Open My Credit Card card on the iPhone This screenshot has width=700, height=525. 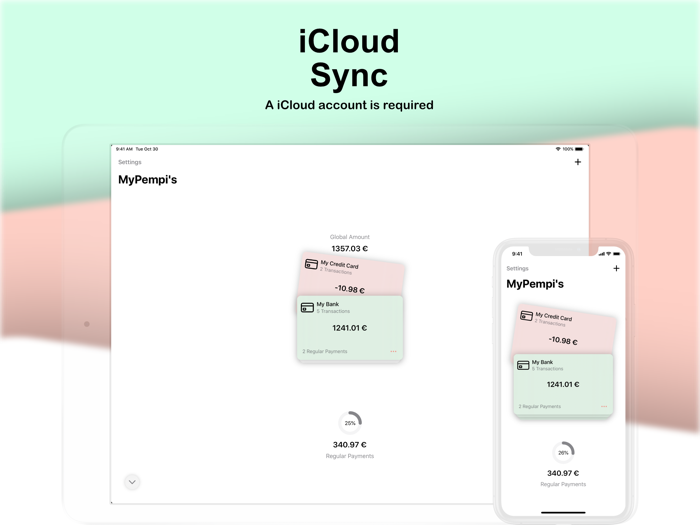(x=565, y=329)
